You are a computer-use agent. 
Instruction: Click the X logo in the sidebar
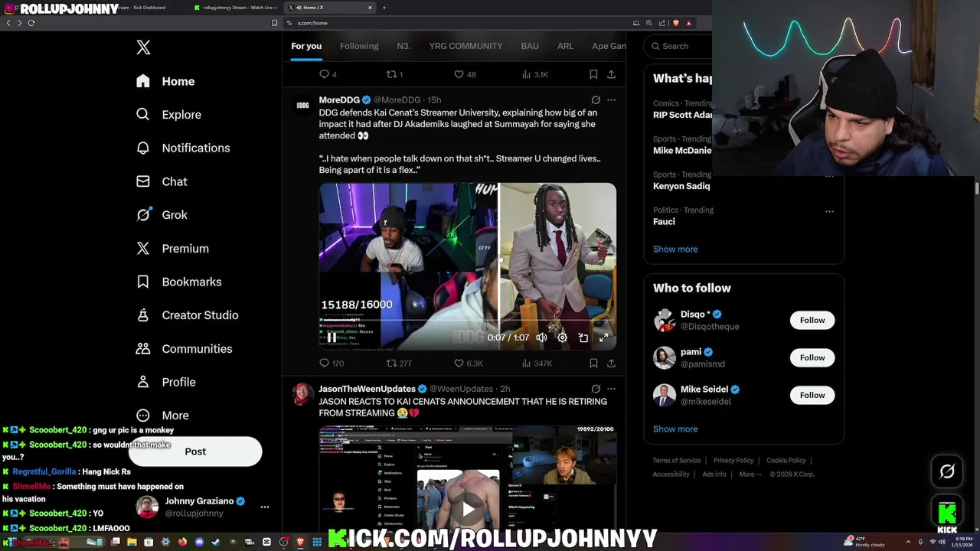pos(143,47)
